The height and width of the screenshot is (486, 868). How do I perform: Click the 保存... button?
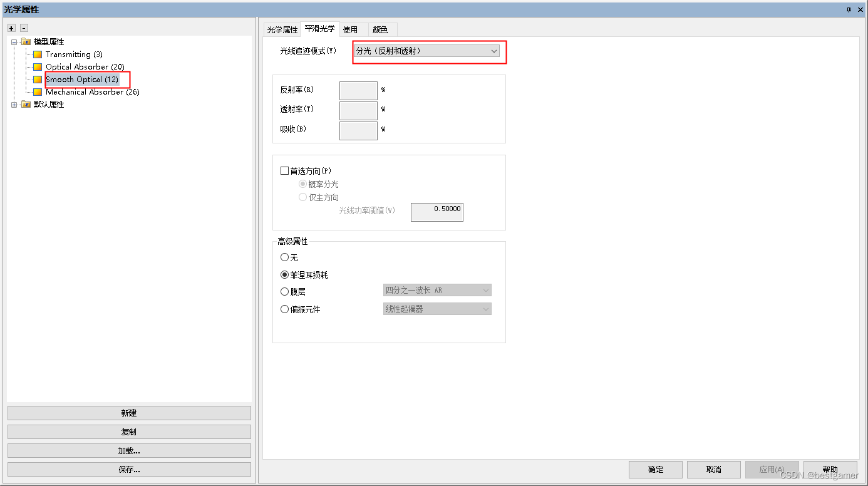coord(129,469)
